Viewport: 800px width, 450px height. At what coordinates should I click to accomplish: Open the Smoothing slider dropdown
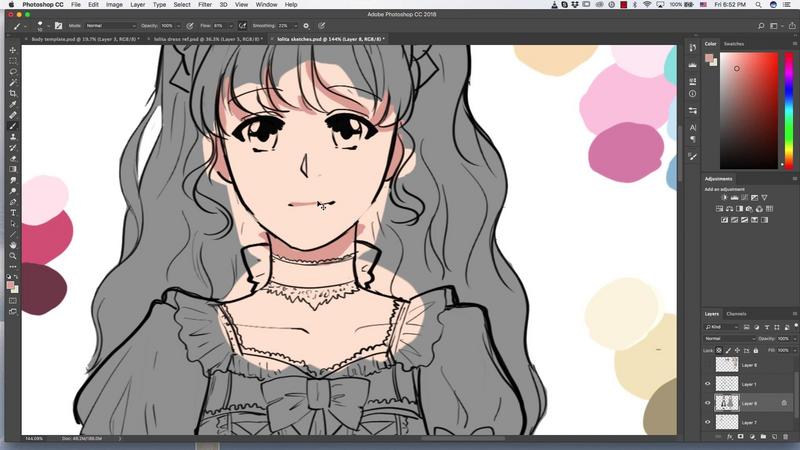click(x=295, y=26)
